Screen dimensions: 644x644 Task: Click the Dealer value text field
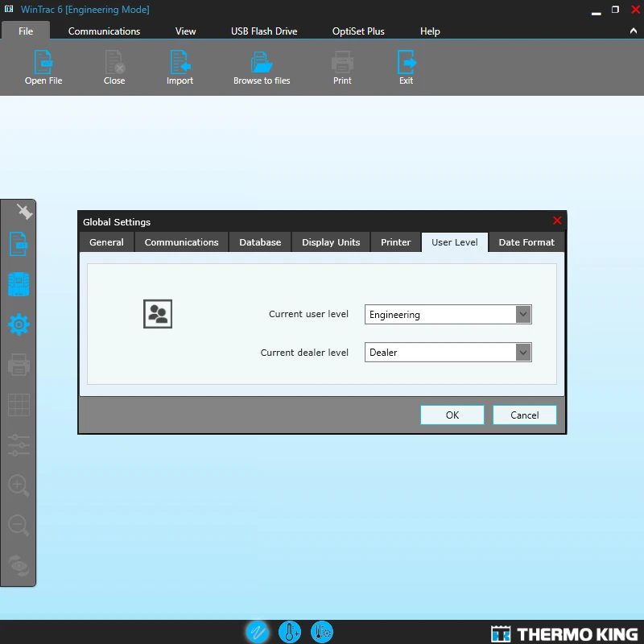pyautogui.click(x=440, y=352)
